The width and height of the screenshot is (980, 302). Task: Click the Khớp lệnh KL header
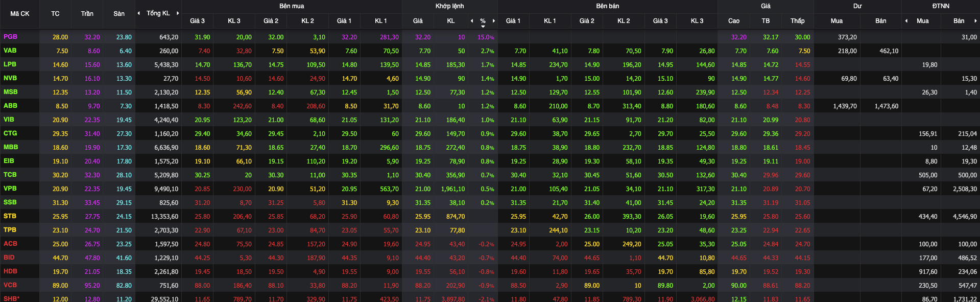pyautogui.click(x=451, y=21)
